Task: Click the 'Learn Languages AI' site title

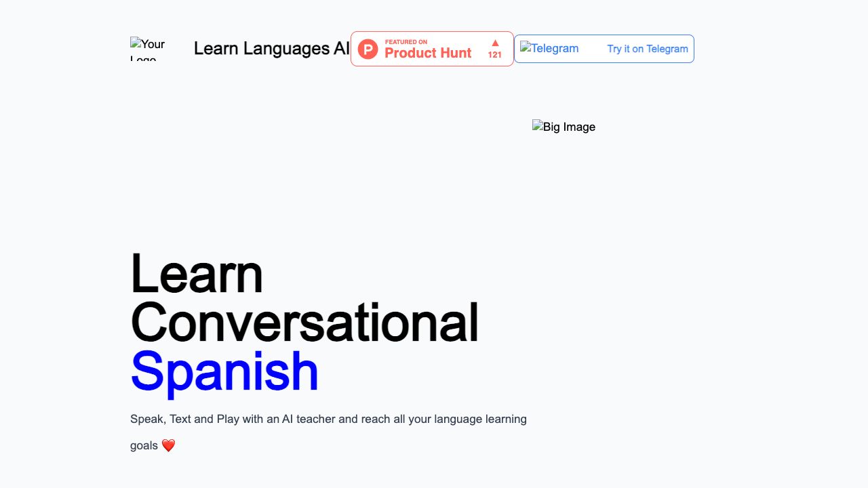Action: (x=271, y=48)
